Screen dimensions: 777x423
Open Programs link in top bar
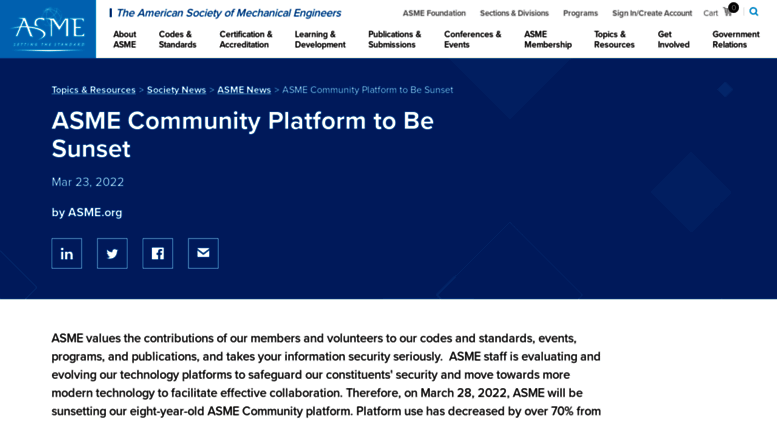pos(580,13)
